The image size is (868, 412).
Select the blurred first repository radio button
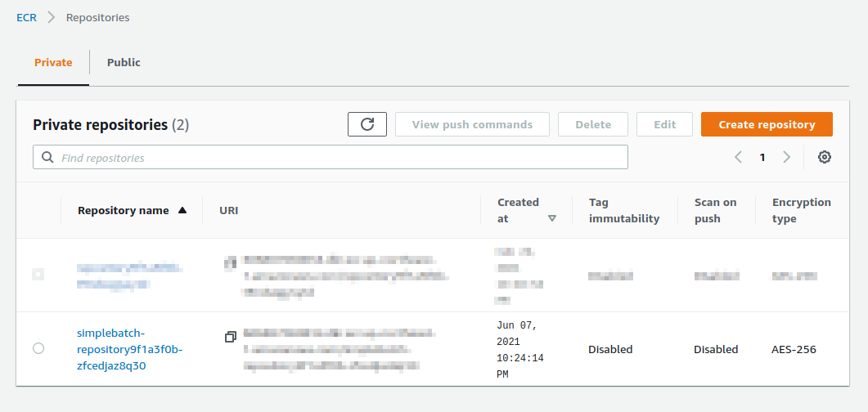(38, 274)
